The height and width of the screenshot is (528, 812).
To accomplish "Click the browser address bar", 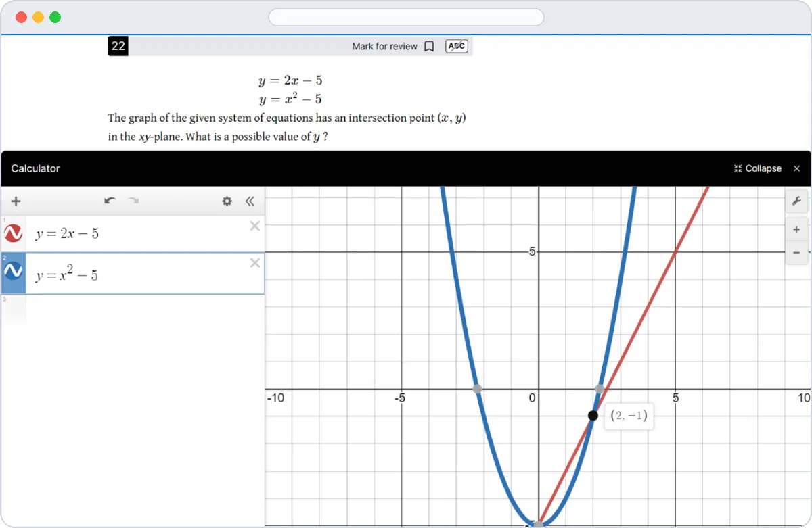I will point(406,17).
